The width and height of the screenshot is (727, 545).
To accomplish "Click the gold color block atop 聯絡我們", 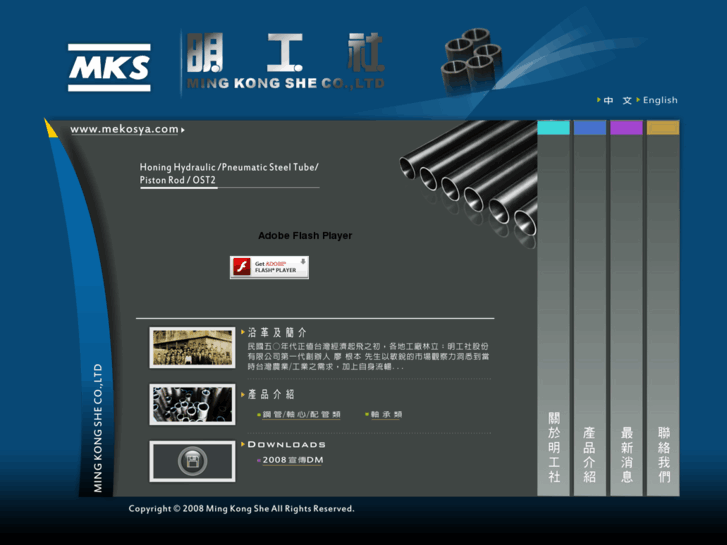I will [x=663, y=128].
